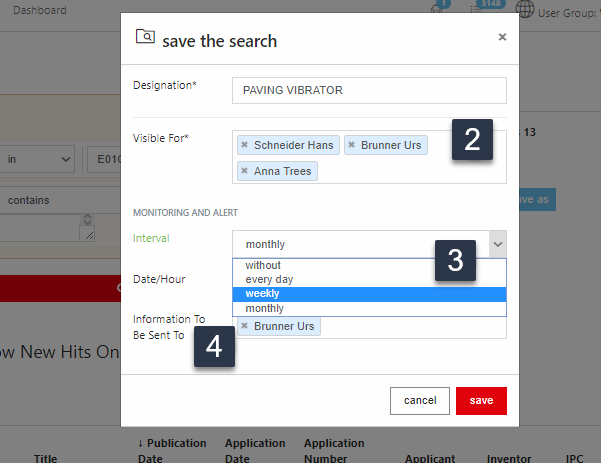Remove Schneider Hans tag from Visible For
This screenshot has width=601, height=463.
[x=245, y=146]
